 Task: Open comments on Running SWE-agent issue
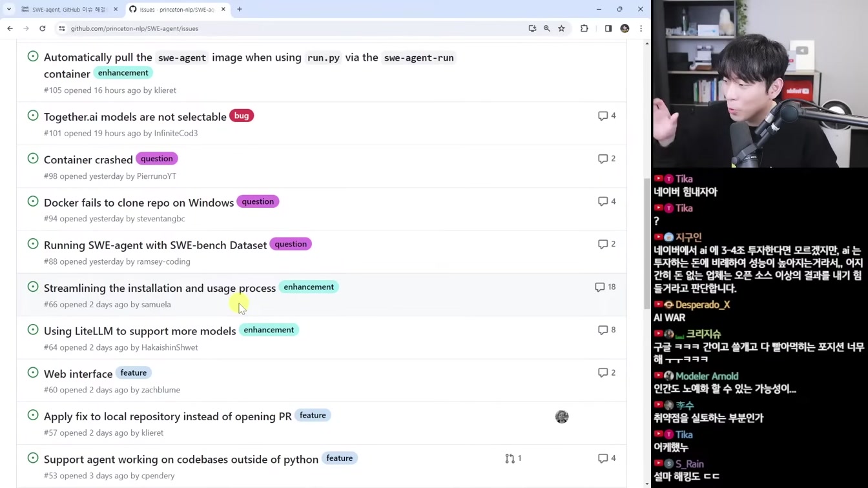coord(606,244)
